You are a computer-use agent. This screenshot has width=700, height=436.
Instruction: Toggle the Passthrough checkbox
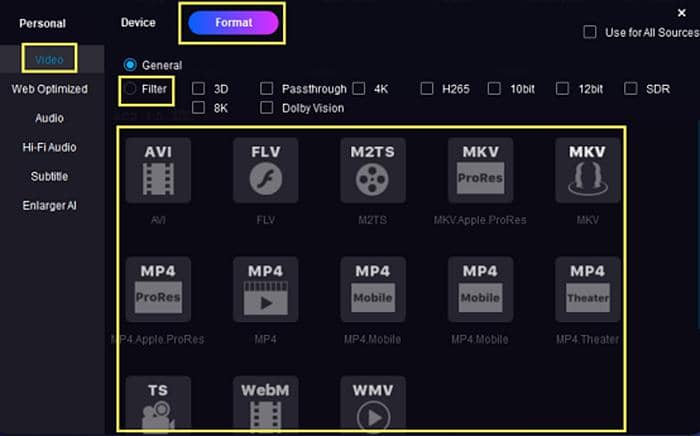267,88
